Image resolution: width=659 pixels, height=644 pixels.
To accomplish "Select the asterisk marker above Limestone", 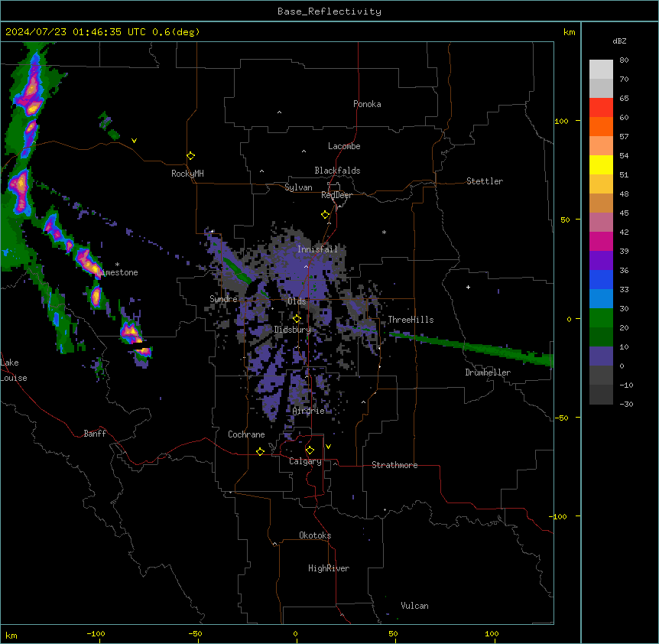I will click(117, 265).
